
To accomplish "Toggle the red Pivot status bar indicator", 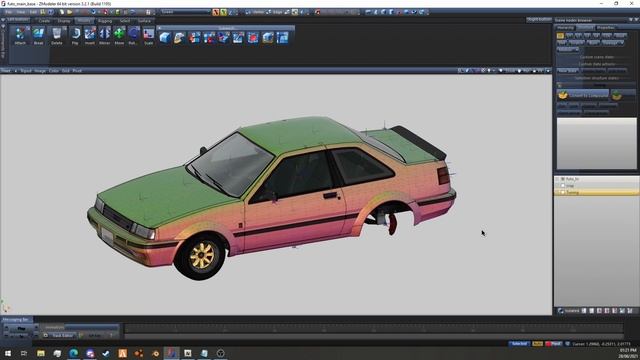I will (x=553, y=344).
